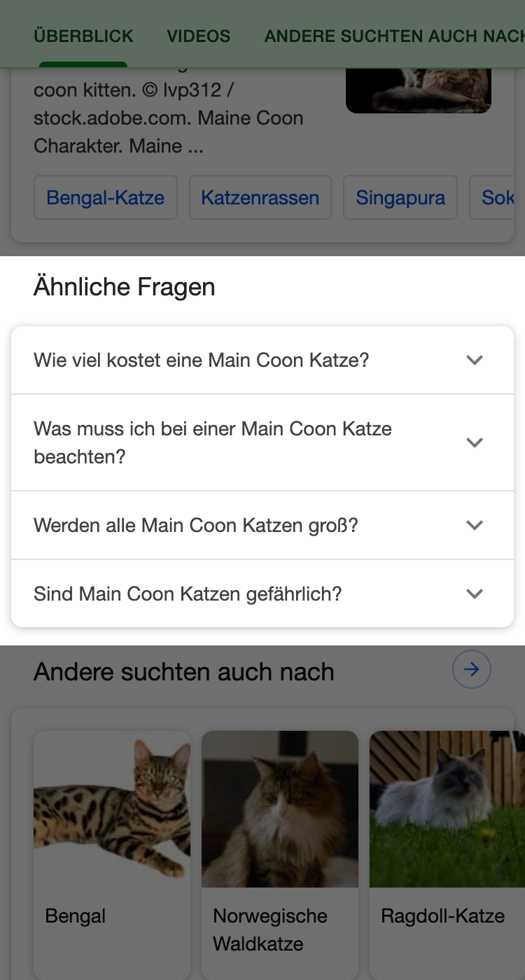Click the Bengal-Katze chip

[106, 198]
